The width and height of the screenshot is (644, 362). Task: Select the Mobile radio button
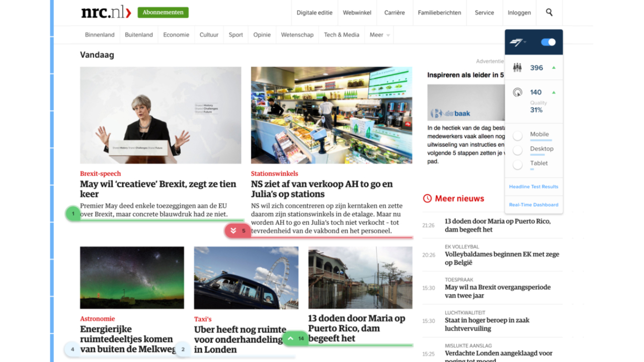pyautogui.click(x=517, y=136)
